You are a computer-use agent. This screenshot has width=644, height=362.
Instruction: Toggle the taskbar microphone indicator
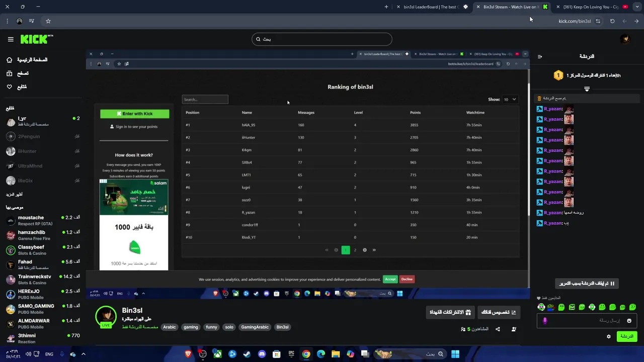tap(62, 354)
